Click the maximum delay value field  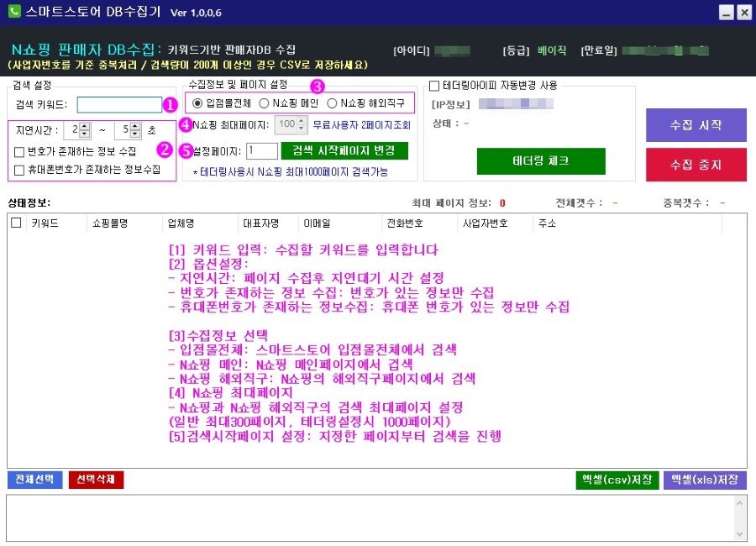click(x=123, y=129)
